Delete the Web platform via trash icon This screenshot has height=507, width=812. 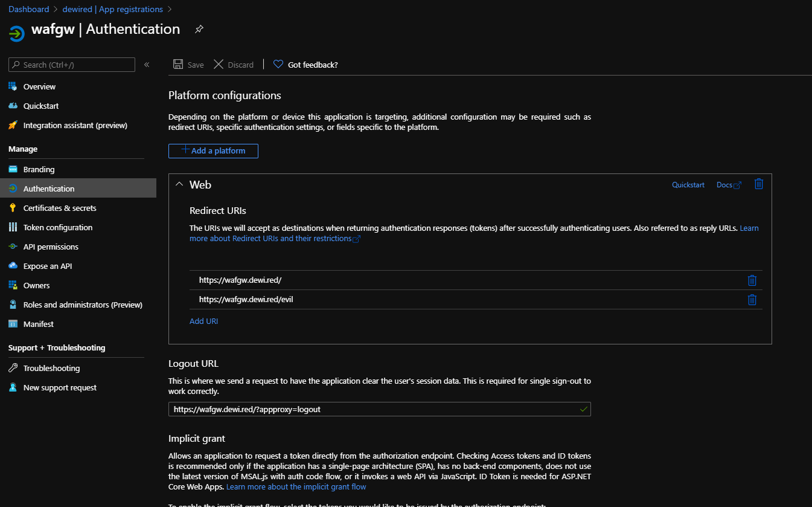coord(758,184)
